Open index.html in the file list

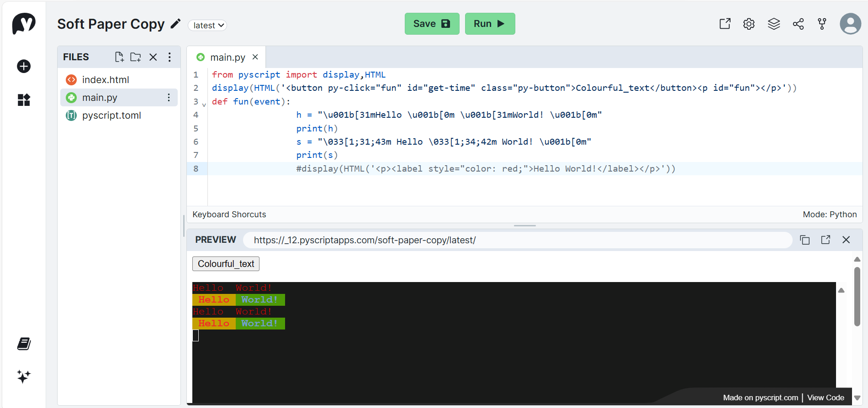(x=106, y=80)
